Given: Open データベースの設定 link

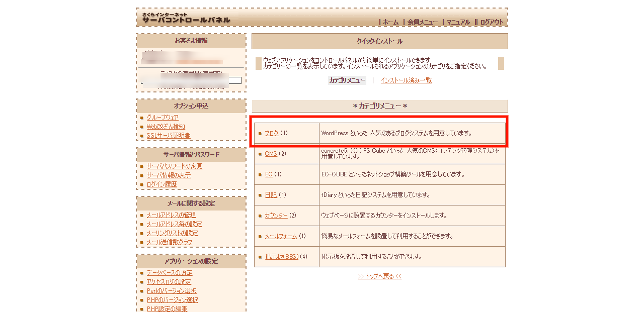Looking at the screenshot, I should point(169,273).
